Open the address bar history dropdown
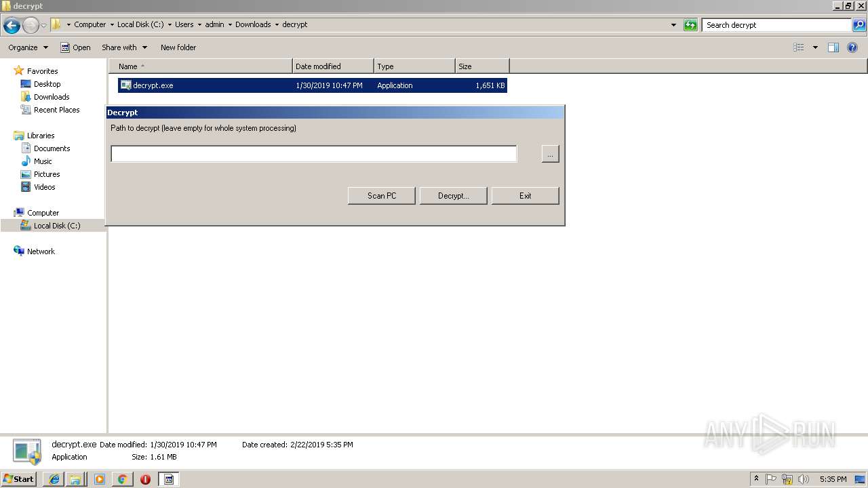This screenshot has height=488, width=868. [673, 25]
